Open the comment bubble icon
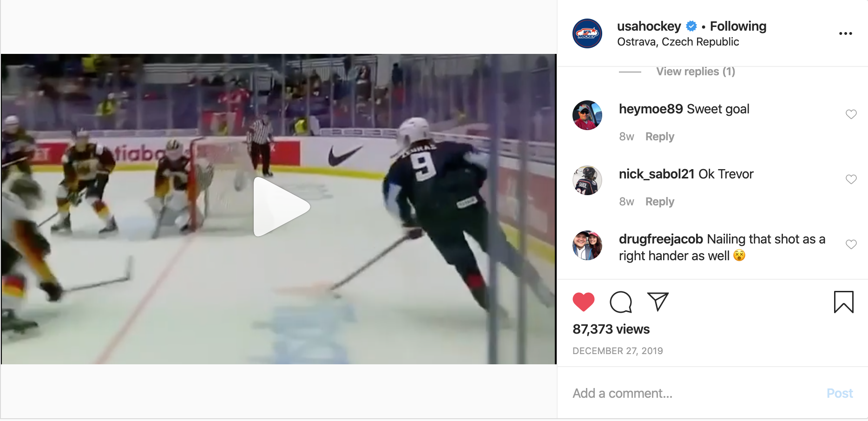 click(x=621, y=302)
